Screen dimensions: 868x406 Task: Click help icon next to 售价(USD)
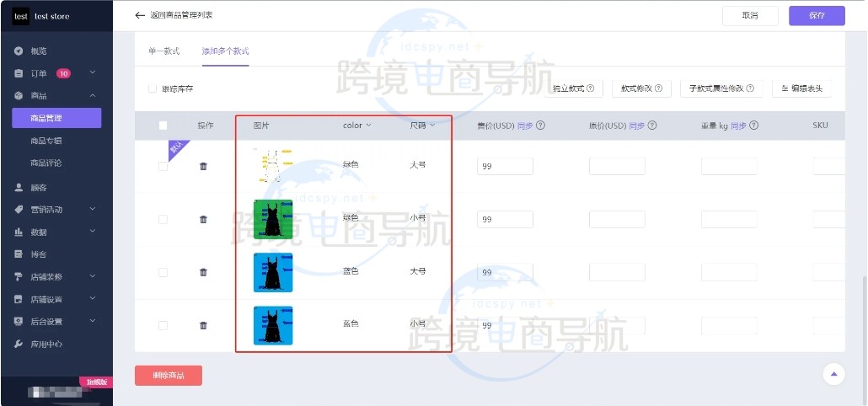(x=541, y=126)
